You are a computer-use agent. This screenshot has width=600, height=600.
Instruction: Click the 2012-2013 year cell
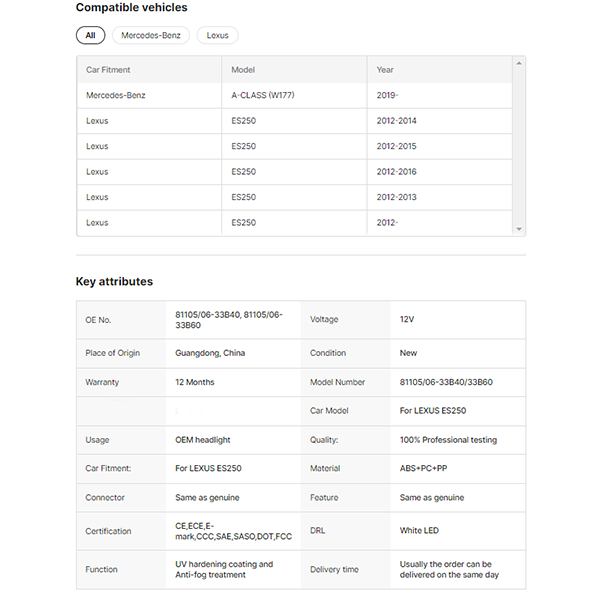[x=396, y=197]
